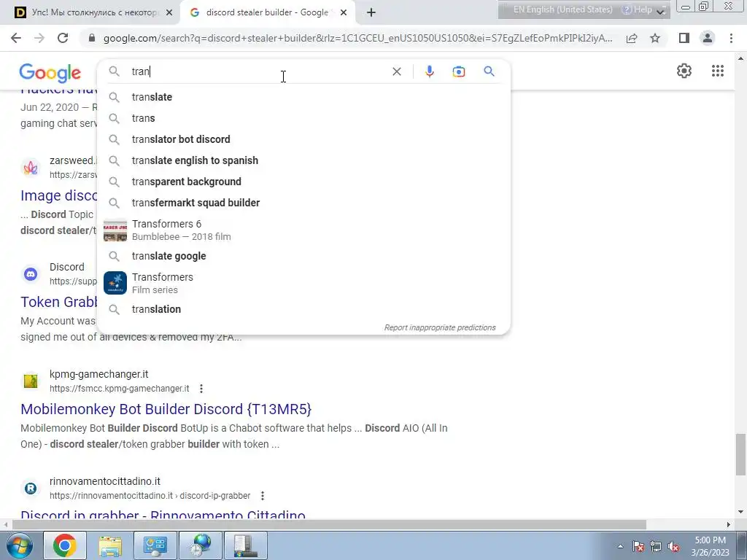
Task: Click the network tray icon
Action: (x=656, y=547)
